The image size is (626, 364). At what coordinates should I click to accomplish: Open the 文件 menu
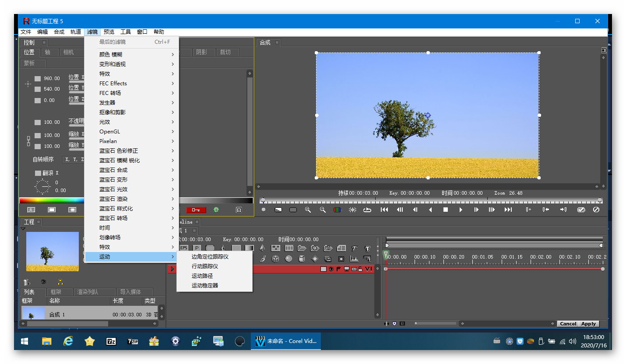26,32
